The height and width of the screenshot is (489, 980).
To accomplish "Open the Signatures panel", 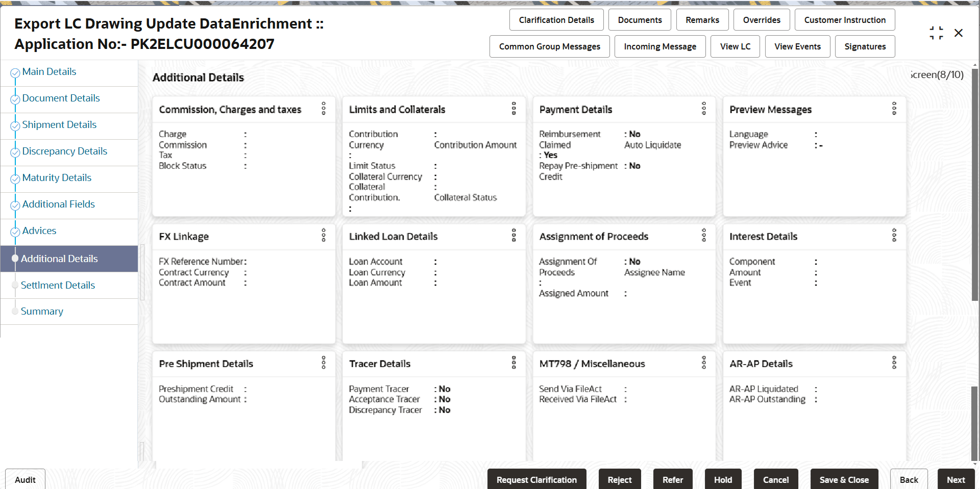I will pyautogui.click(x=865, y=46).
